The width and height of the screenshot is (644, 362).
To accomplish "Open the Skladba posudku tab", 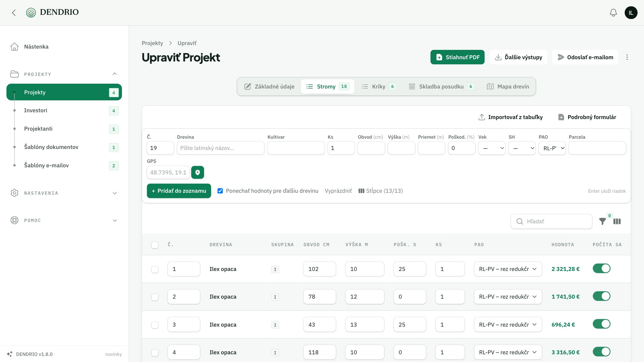I will pyautogui.click(x=441, y=87).
